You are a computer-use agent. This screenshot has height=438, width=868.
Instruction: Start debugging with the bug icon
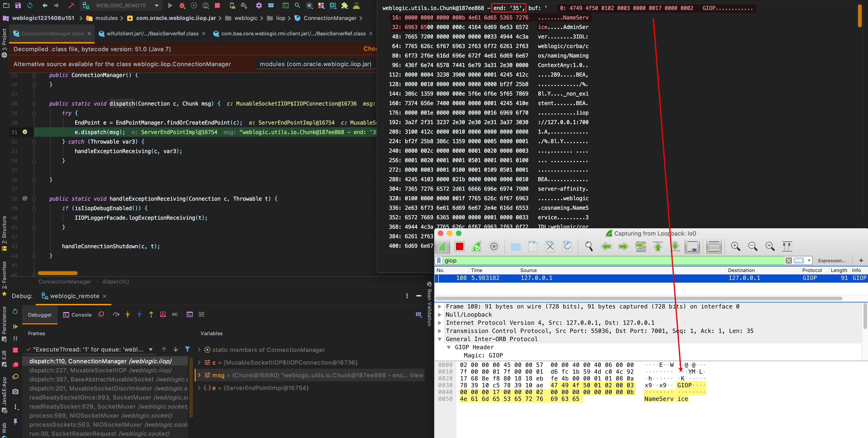point(182,5)
